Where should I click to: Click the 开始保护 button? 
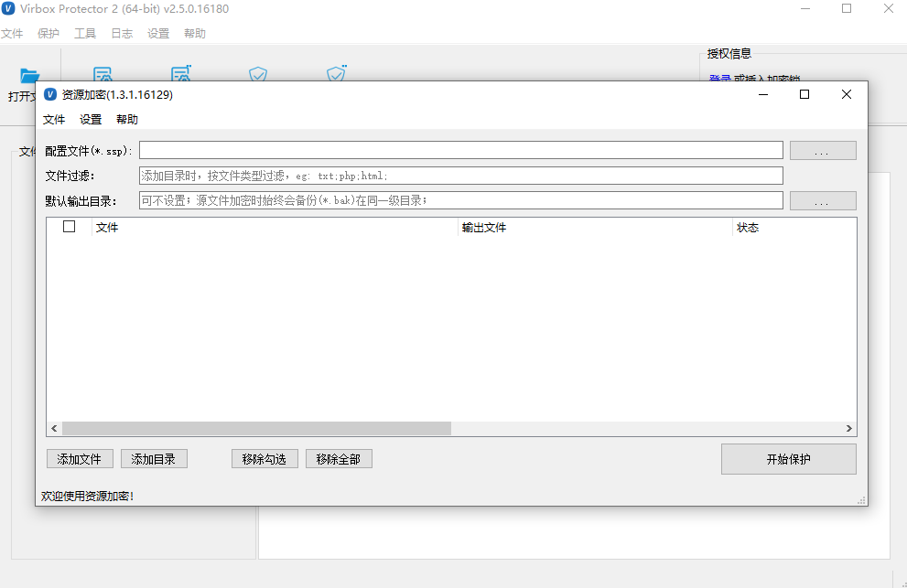pyautogui.click(x=788, y=459)
